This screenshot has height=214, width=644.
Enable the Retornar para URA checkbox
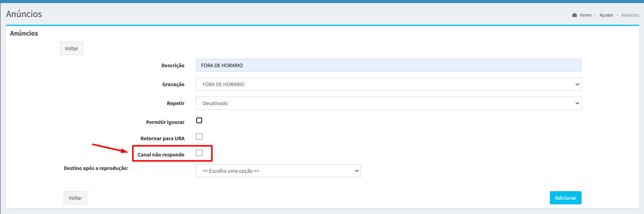pos(199,137)
